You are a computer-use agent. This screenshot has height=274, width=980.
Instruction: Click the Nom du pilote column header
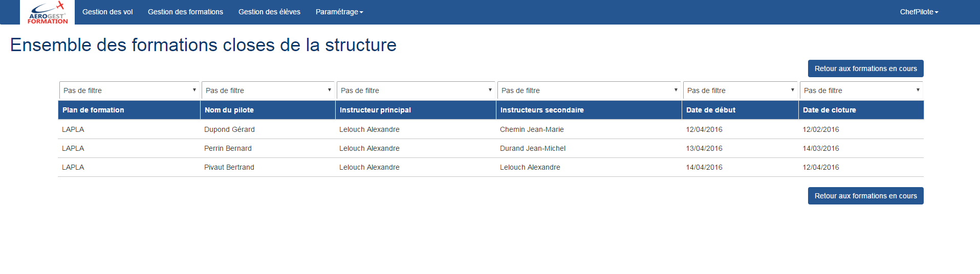pyautogui.click(x=268, y=110)
